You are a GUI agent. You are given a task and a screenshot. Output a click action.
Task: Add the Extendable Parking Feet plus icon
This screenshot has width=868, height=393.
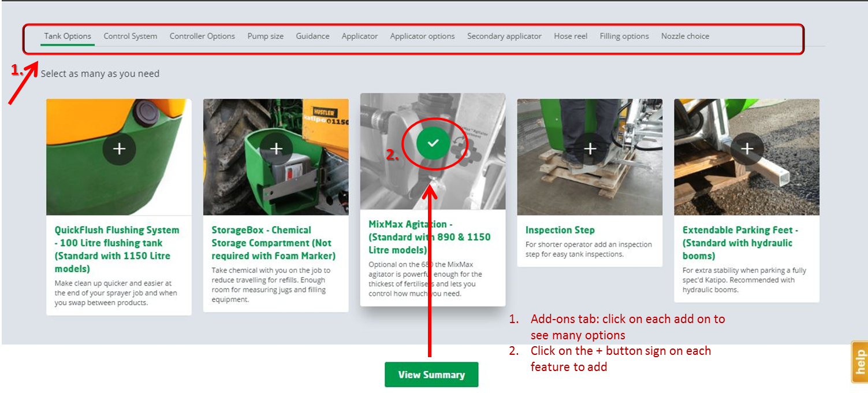coord(747,149)
